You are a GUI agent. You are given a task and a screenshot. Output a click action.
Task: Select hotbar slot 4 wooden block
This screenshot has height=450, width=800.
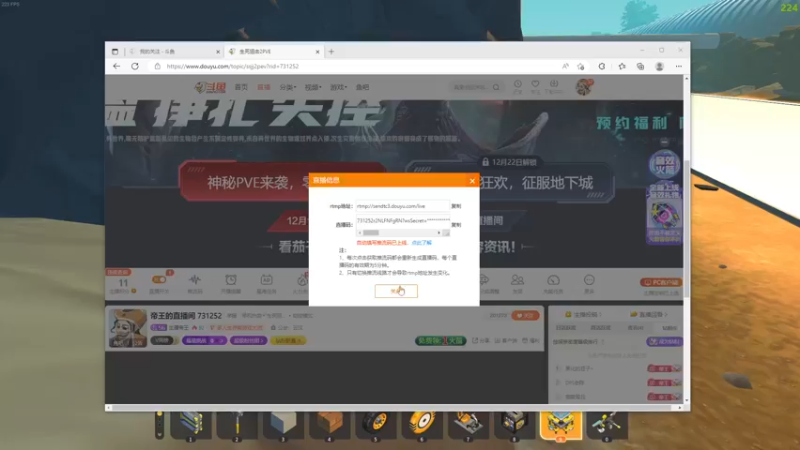(x=329, y=425)
